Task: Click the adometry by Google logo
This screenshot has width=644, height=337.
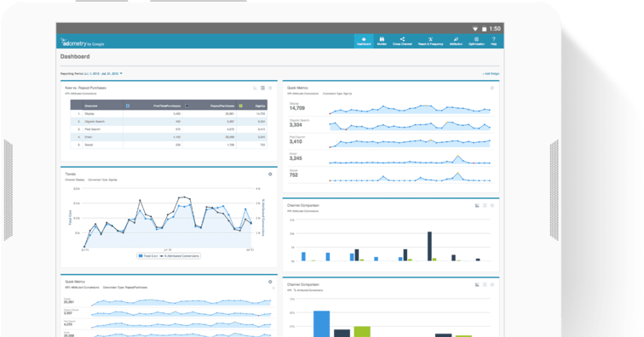Action: [82, 43]
